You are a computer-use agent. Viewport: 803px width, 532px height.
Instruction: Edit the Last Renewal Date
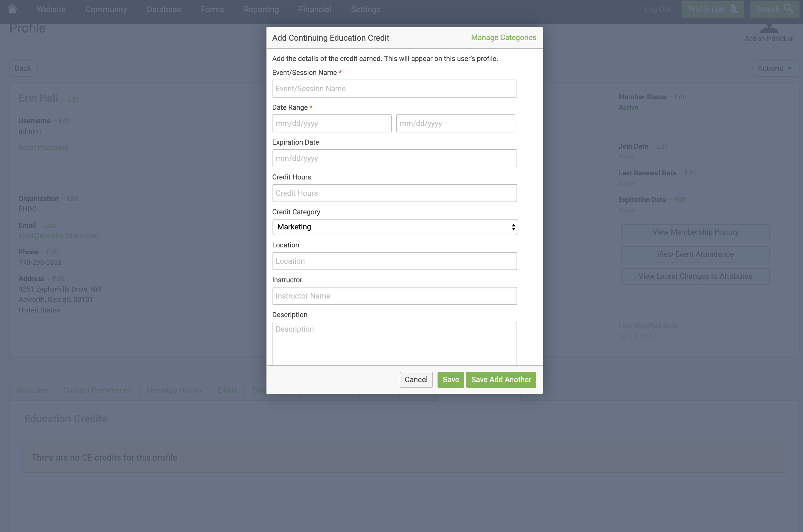click(x=690, y=173)
